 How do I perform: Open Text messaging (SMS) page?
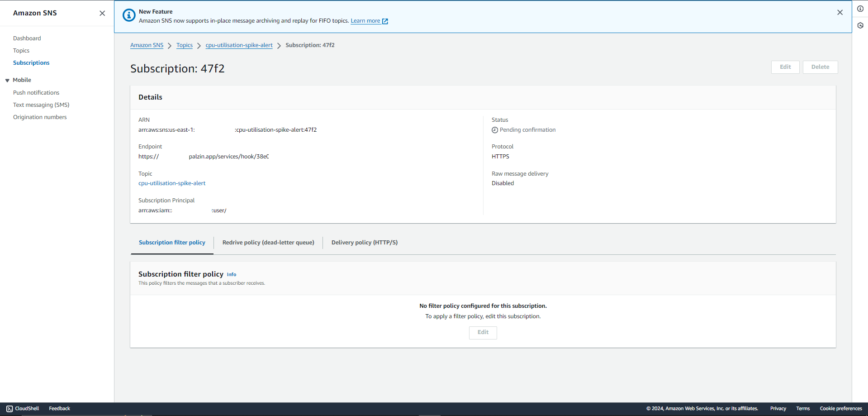click(41, 105)
